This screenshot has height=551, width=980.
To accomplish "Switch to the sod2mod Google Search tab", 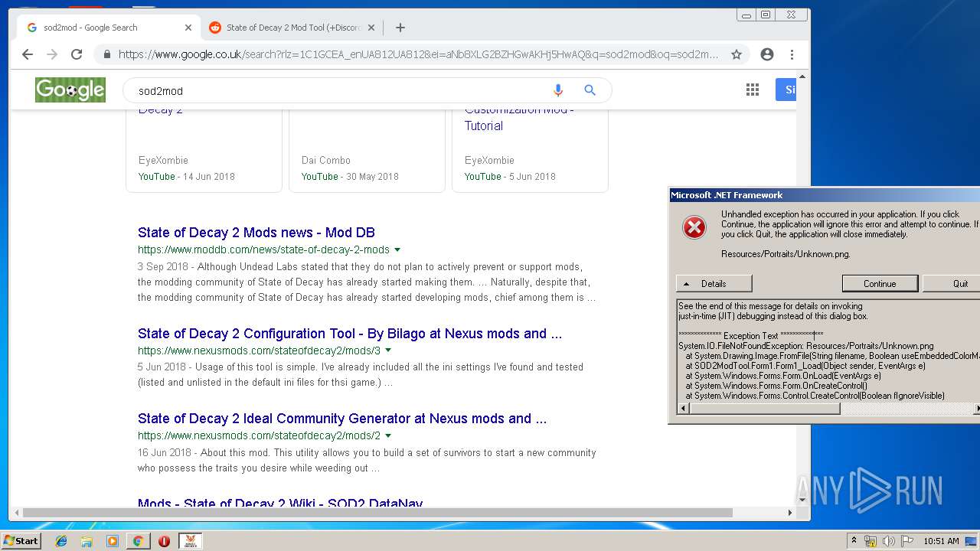I will pos(107,28).
